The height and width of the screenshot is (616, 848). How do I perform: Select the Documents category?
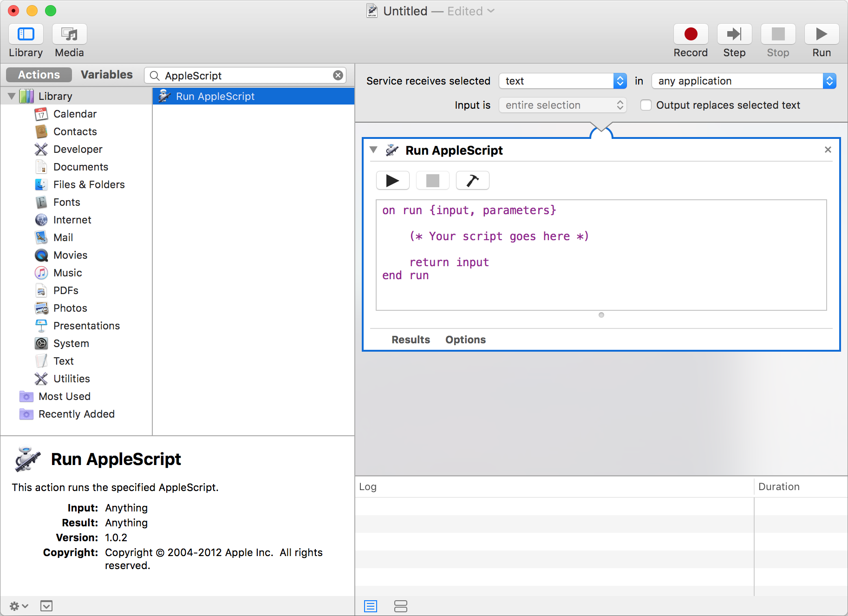80,167
